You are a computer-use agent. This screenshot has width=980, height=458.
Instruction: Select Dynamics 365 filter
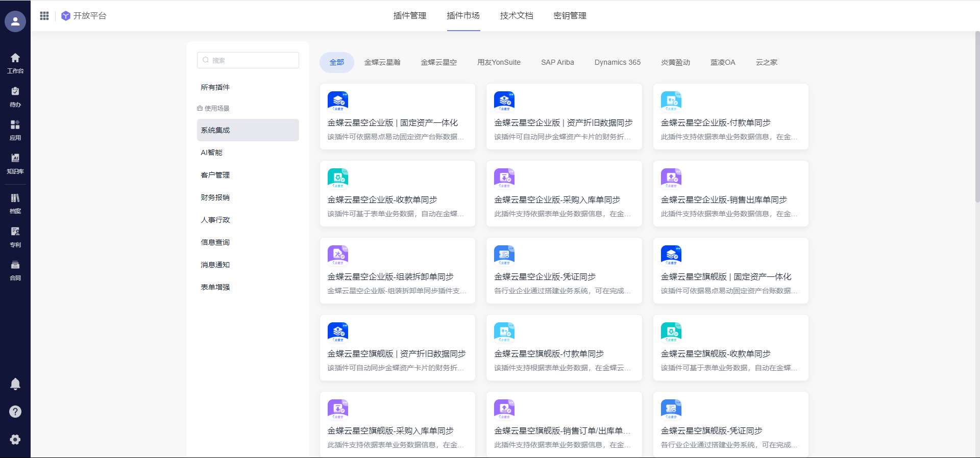click(617, 63)
